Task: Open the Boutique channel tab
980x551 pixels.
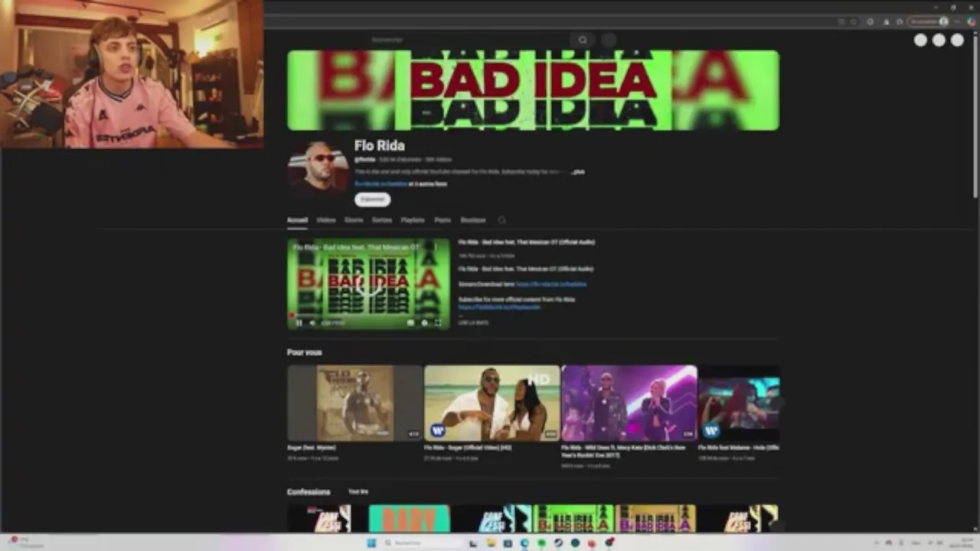Action: pyautogui.click(x=473, y=220)
